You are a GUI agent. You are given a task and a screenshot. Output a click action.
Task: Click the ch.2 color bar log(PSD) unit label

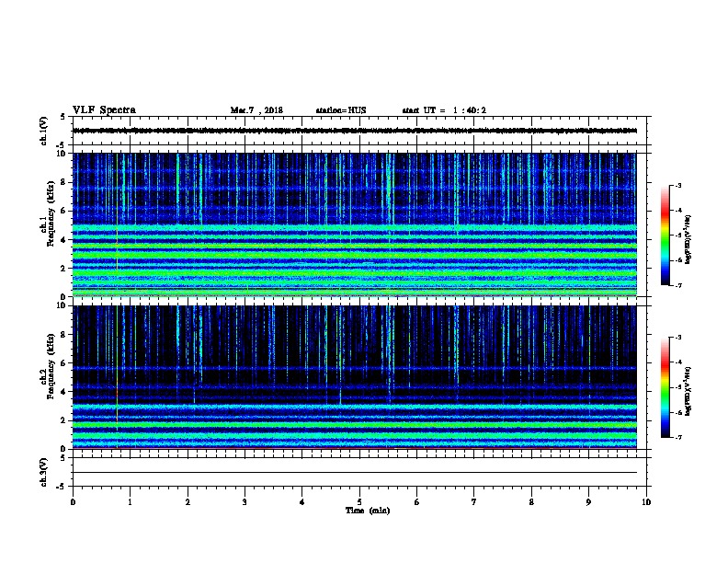tap(688, 392)
